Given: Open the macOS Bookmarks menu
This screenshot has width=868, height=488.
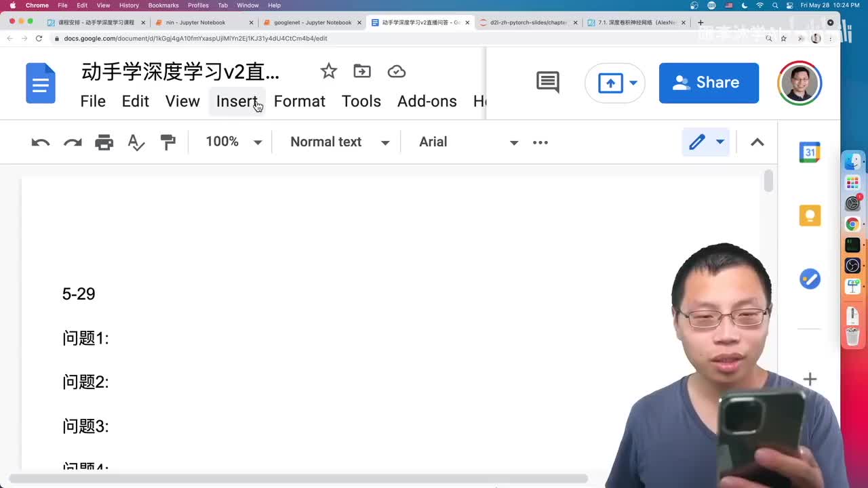Looking at the screenshot, I should pos(163,5).
